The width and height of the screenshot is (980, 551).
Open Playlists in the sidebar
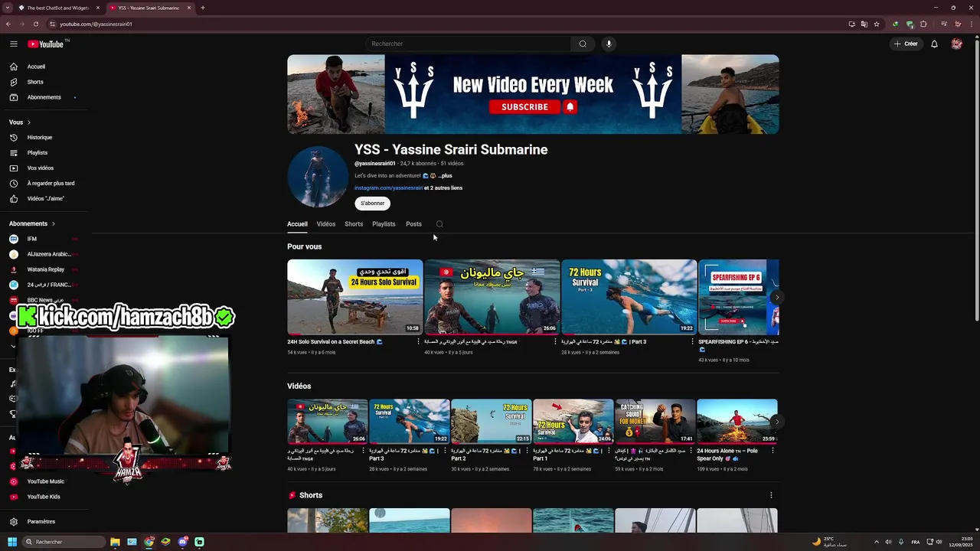coord(38,152)
